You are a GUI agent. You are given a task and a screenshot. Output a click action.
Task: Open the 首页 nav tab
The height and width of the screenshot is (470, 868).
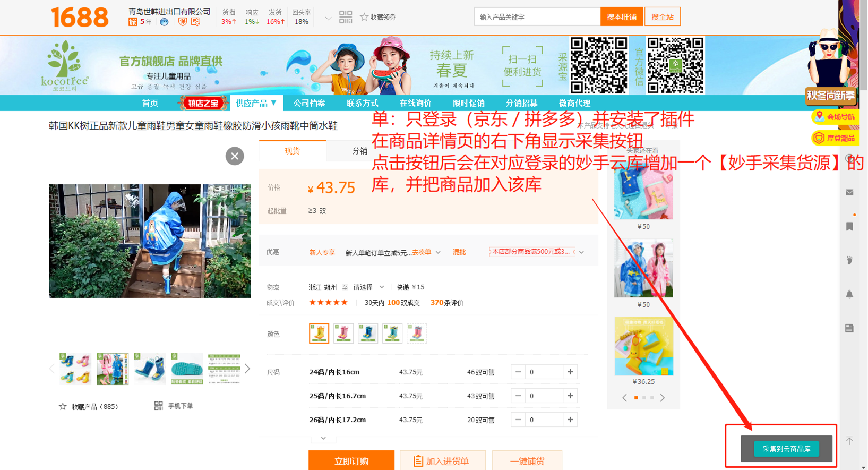150,103
